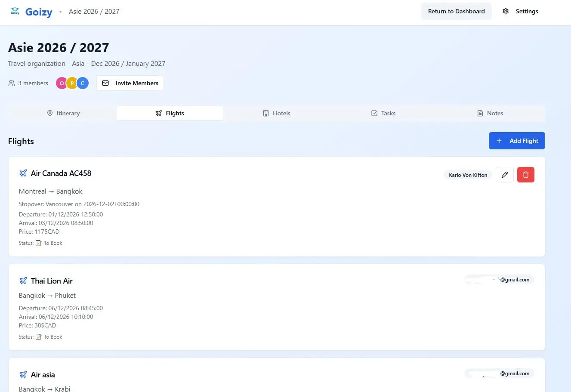Switch to the Notes tab
The image size is (571, 392).
click(490, 113)
